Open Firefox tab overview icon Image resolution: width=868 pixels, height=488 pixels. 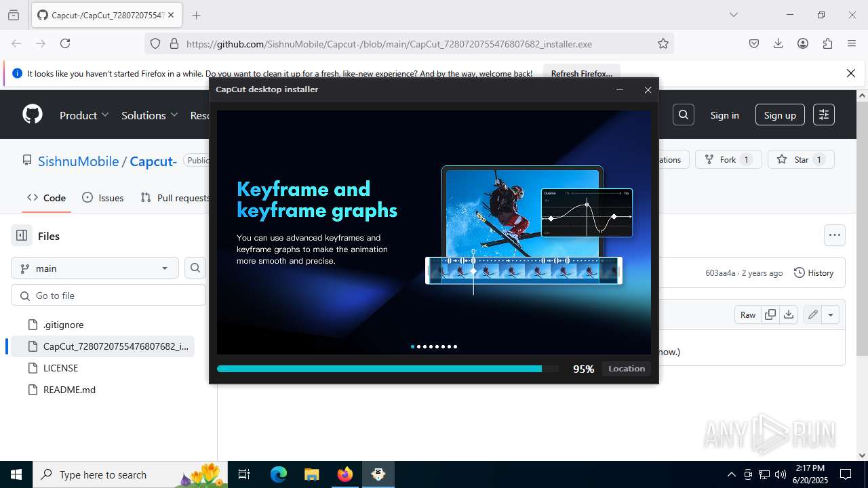pyautogui.click(x=14, y=15)
